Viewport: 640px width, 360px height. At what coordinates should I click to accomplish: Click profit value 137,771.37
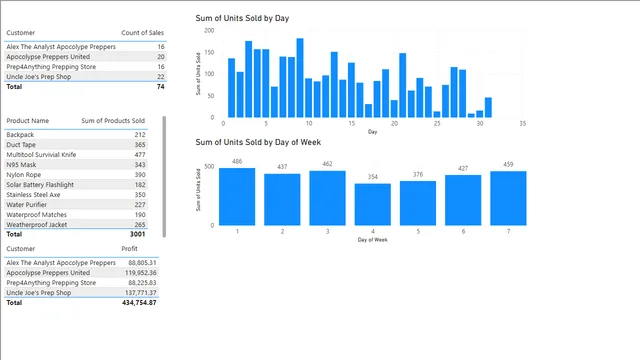(140, 293)
